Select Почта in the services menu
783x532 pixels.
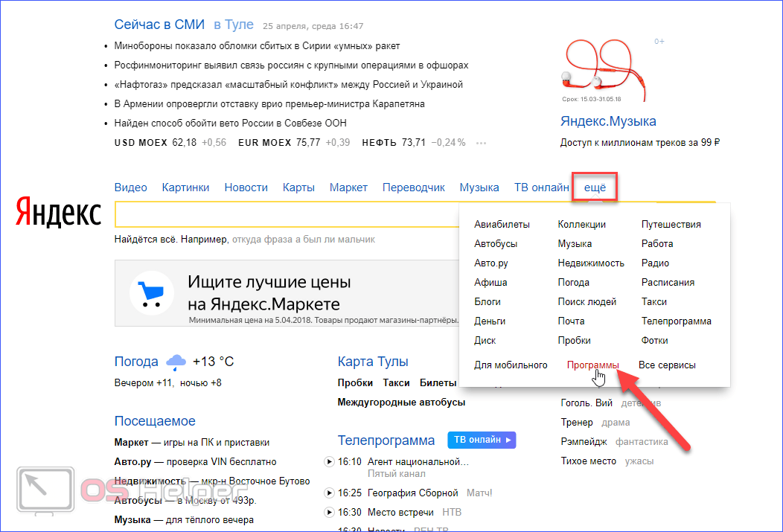click(x=572, y=321)
